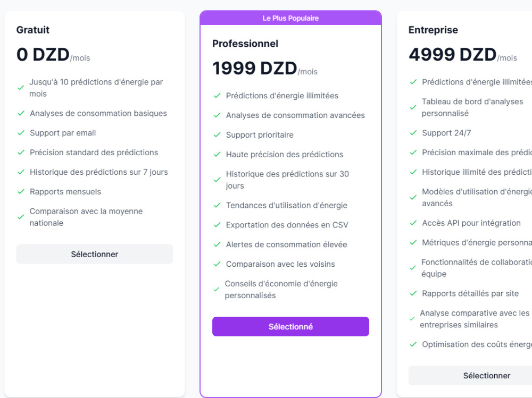This screenshot has width=532, height=398.
Task: Click the Haute précision des prédictions feature text
Action: pos(285,154)
